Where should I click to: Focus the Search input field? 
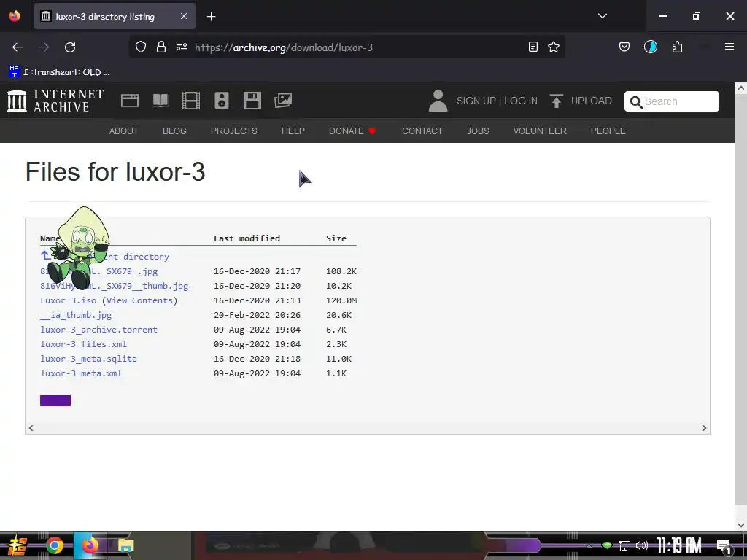[672, 101]
